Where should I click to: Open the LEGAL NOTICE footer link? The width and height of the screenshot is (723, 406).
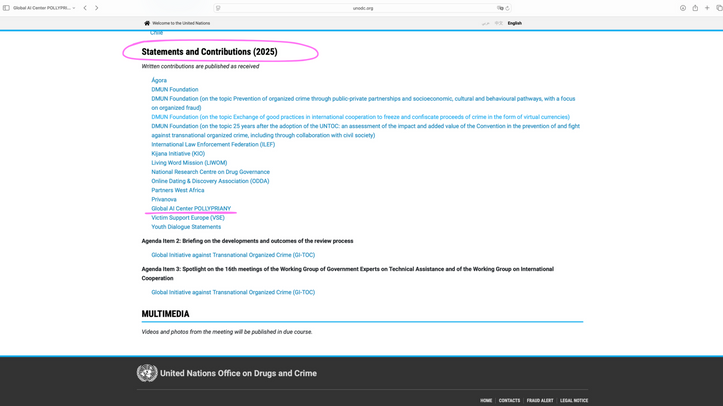coord(574,400)
